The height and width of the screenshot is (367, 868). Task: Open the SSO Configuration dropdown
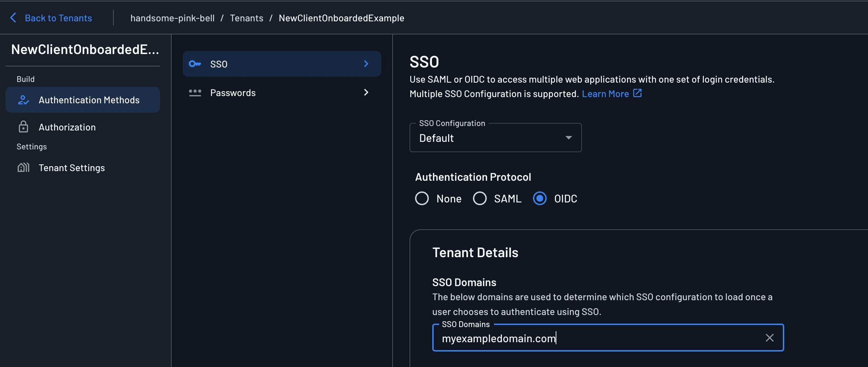coord(495,138)
